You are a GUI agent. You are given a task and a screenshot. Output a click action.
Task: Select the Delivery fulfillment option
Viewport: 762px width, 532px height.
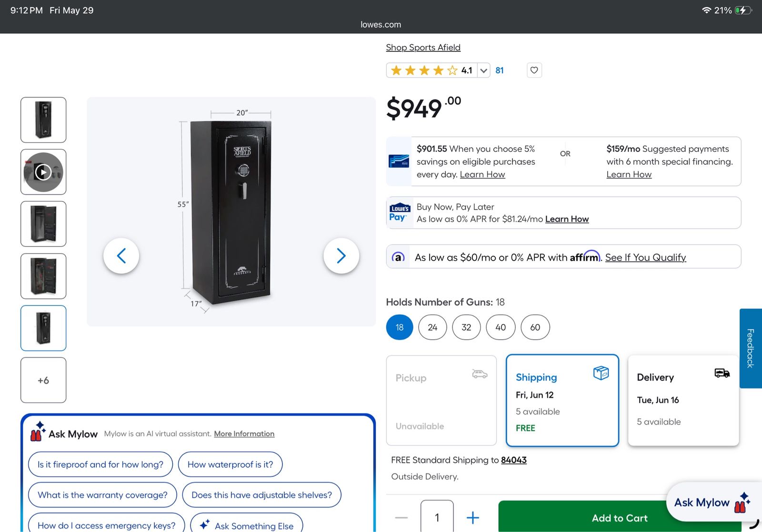point(683,400)
